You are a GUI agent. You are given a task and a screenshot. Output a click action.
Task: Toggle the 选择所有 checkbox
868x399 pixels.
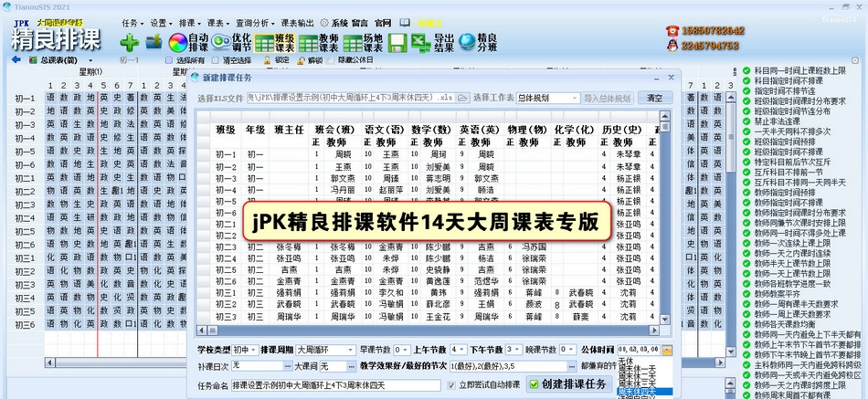(x=169, y=60)
